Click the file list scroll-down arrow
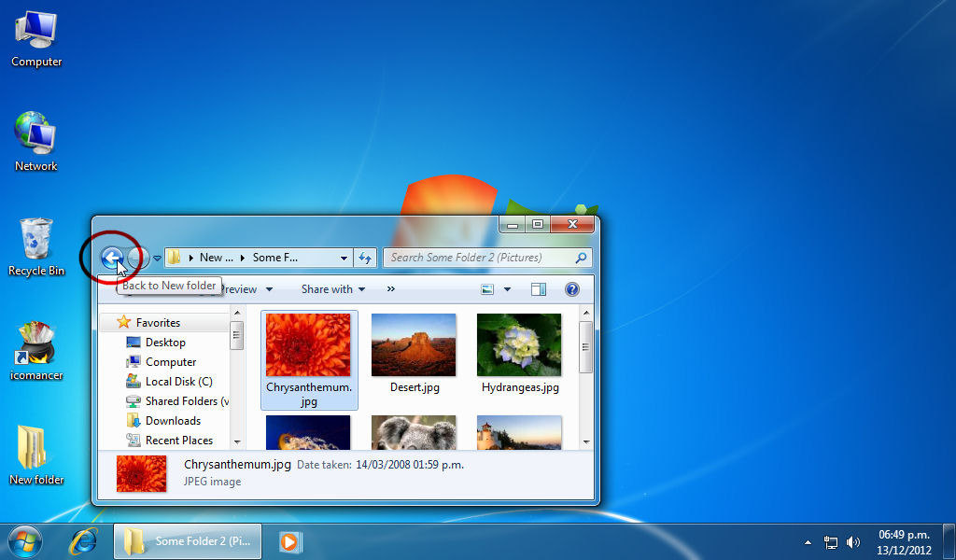 [586, 441]
